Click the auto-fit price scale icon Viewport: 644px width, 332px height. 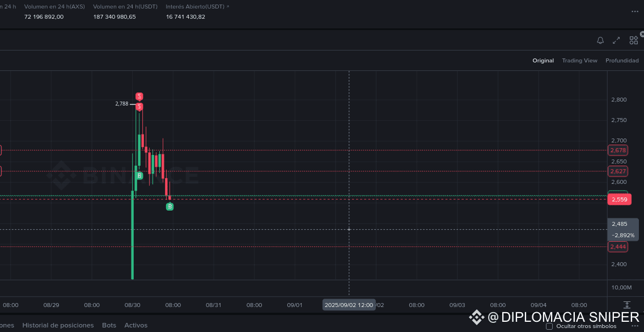click(627, 305)
